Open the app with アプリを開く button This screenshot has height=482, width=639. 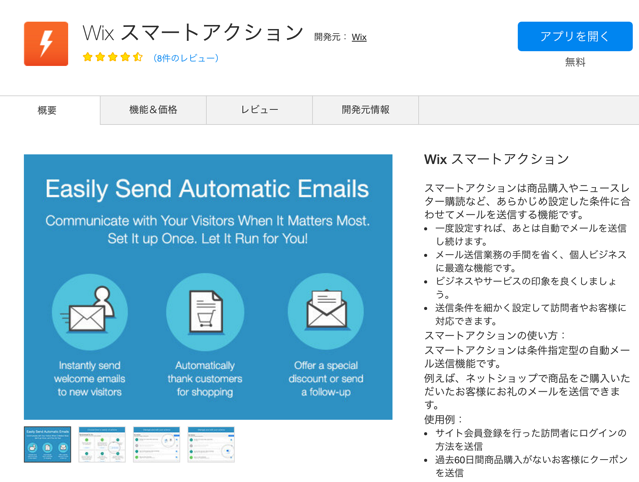[575, 36]
